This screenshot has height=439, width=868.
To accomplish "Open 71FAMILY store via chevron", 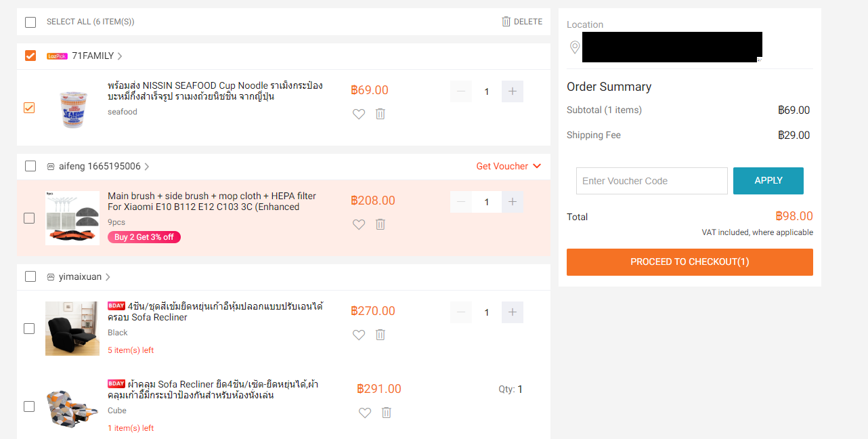I will (120, 56).
